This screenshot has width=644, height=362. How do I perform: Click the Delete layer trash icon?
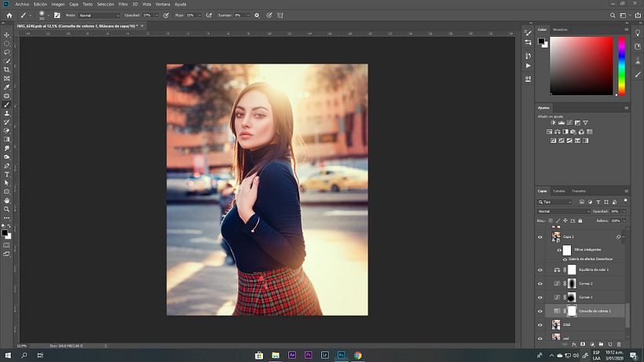(x=619, y=345)
